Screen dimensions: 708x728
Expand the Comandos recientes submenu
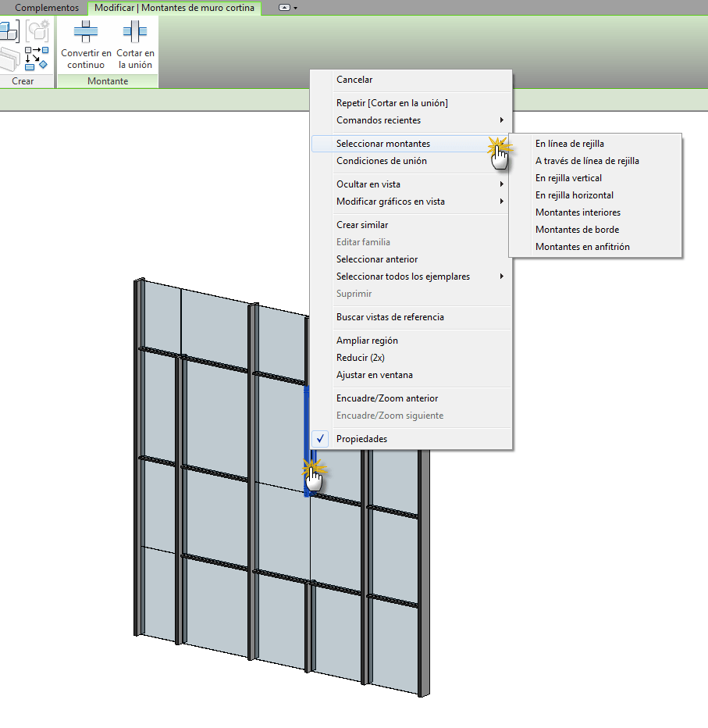click(411, 120)
